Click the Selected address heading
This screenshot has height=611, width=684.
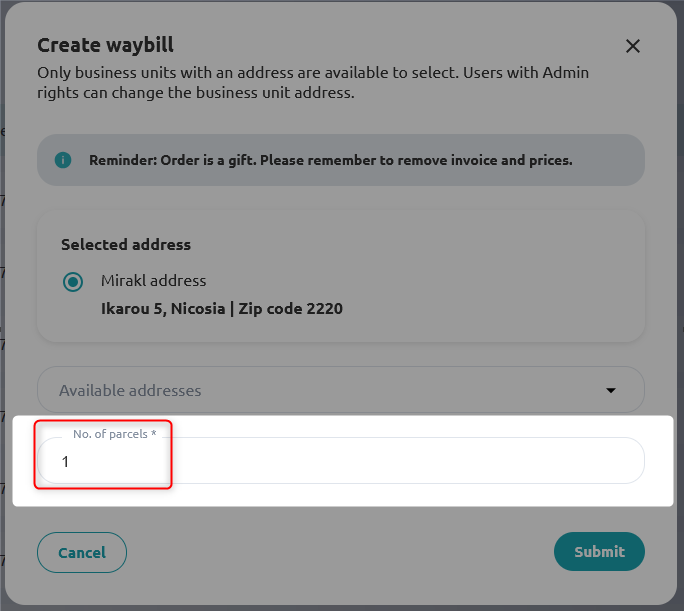pyautogui.click(x=125, y=244)
